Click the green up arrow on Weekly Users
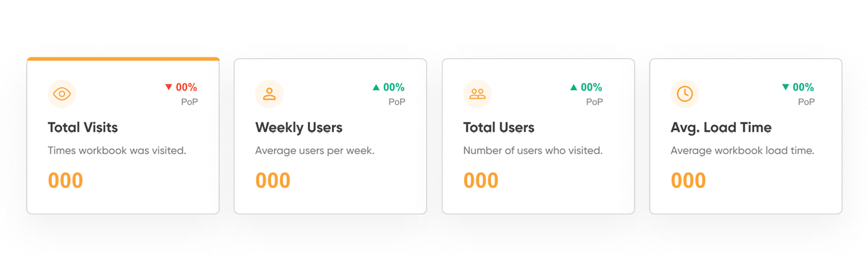 376,87
